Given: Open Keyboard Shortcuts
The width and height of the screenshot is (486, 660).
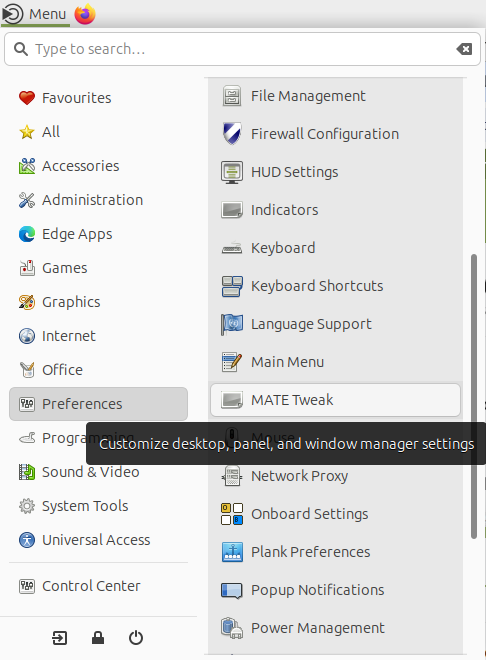Looking at the screenshot, I should click(x=335, y=286).
